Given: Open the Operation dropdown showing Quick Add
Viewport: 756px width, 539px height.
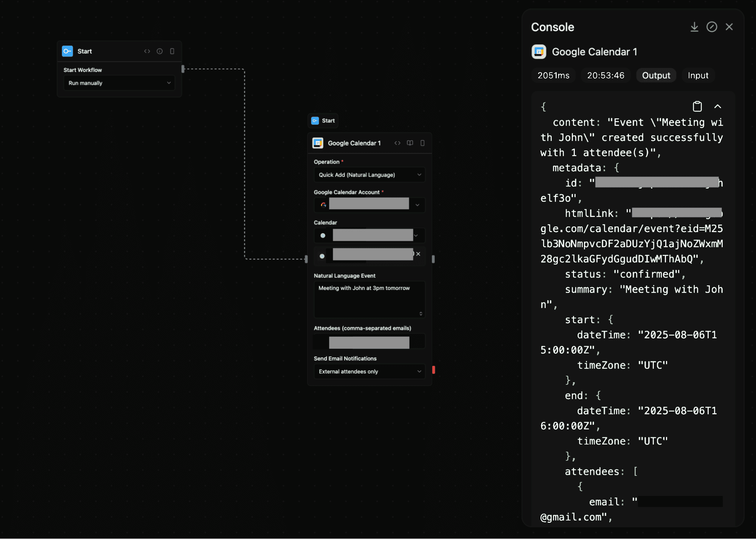Looking at the screenshot, I should (369, 175).
